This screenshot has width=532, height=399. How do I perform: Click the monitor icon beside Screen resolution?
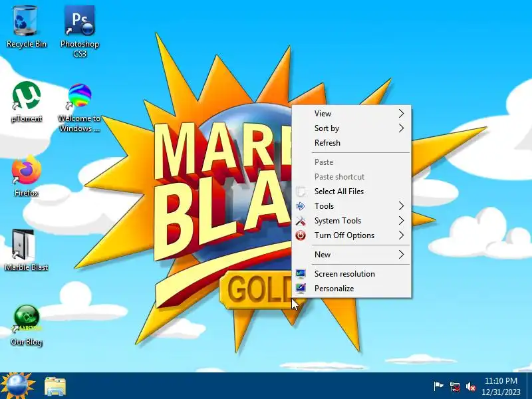point(301,274)
